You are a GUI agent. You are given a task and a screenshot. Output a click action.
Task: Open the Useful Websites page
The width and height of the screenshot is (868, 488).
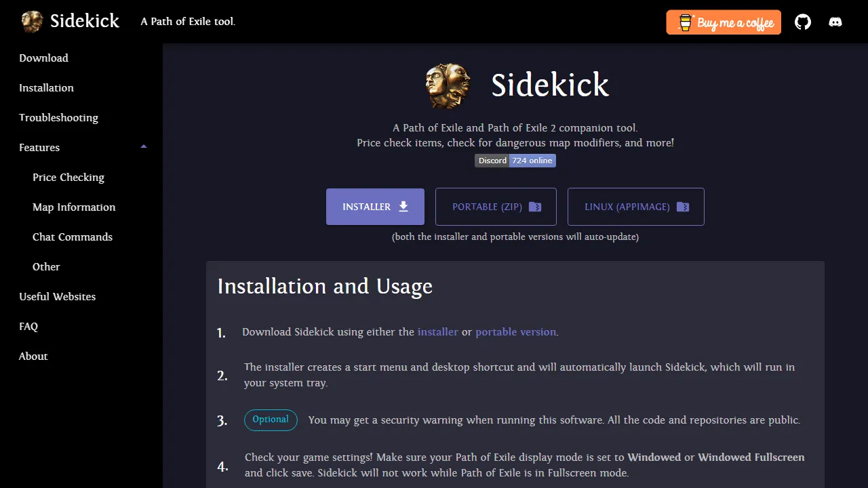(57, 296)
